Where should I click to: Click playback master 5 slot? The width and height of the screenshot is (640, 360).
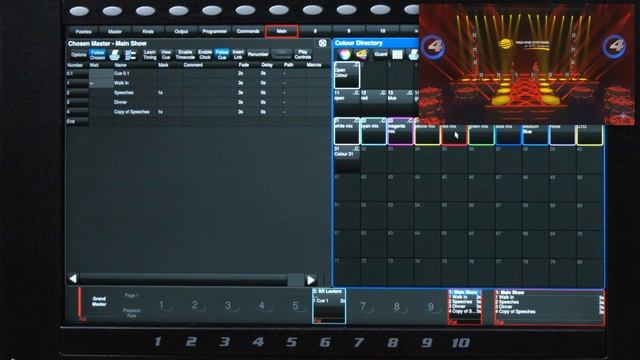click(296, 305)
